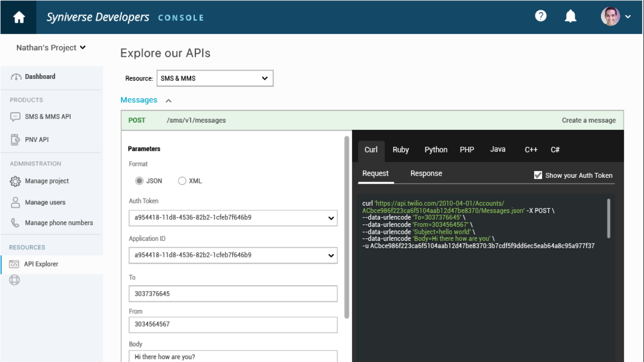
Task: Go to home via house icon
Action: click(19, 17)
